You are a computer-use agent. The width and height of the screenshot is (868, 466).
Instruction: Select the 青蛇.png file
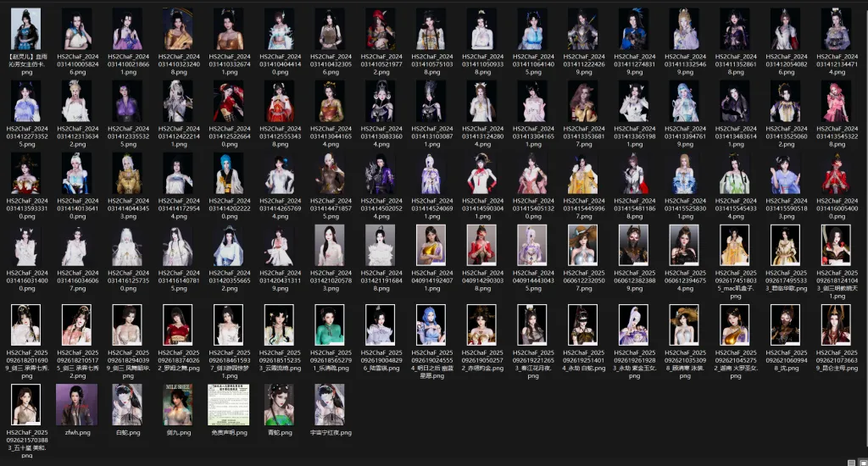280,404
